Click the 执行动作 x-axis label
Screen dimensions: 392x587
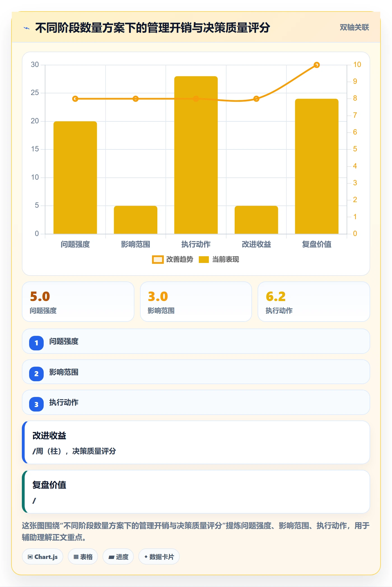tap(196, 244)
